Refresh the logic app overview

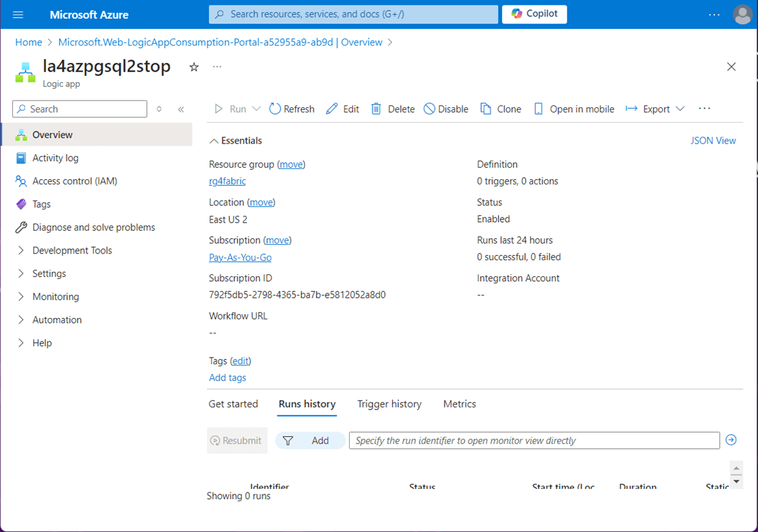coord(291,109)
